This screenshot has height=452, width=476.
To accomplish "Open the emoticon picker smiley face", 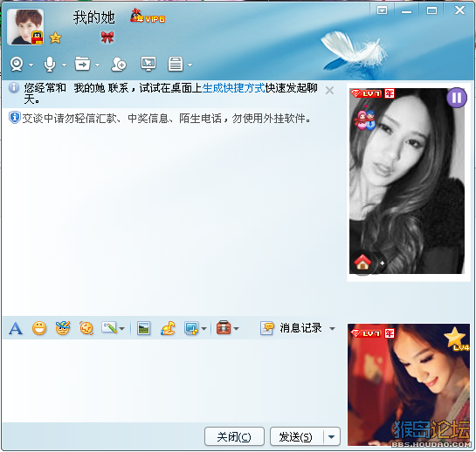I will (x=39, y=328).
